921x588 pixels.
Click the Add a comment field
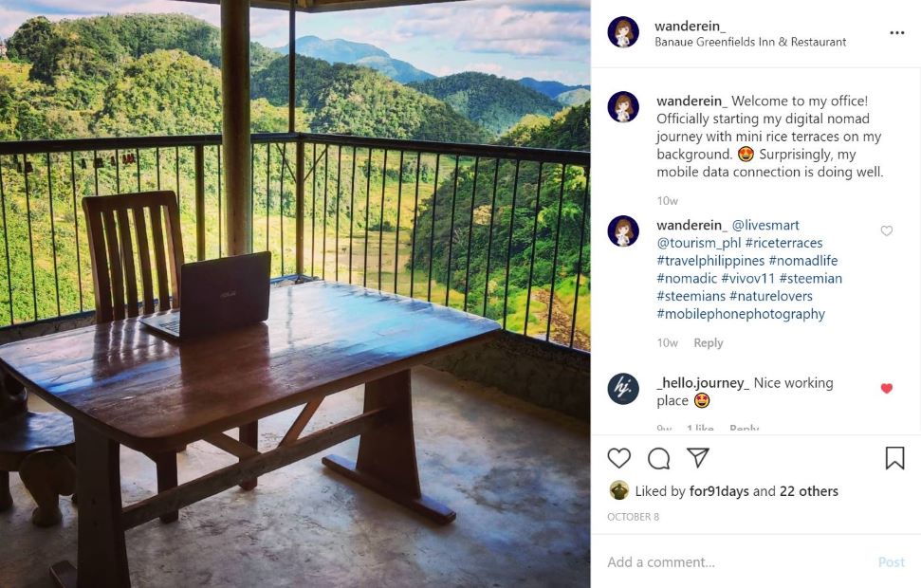click(x=730, y=561)
